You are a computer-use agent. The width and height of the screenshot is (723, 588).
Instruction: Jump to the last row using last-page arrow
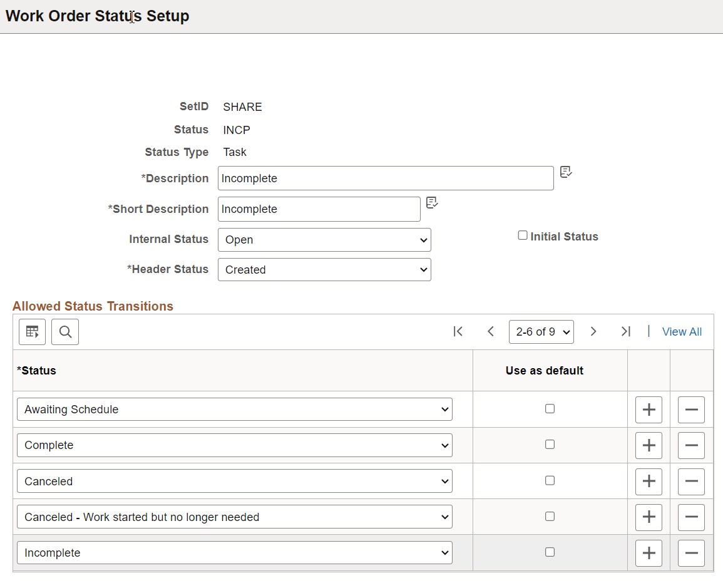626,331
